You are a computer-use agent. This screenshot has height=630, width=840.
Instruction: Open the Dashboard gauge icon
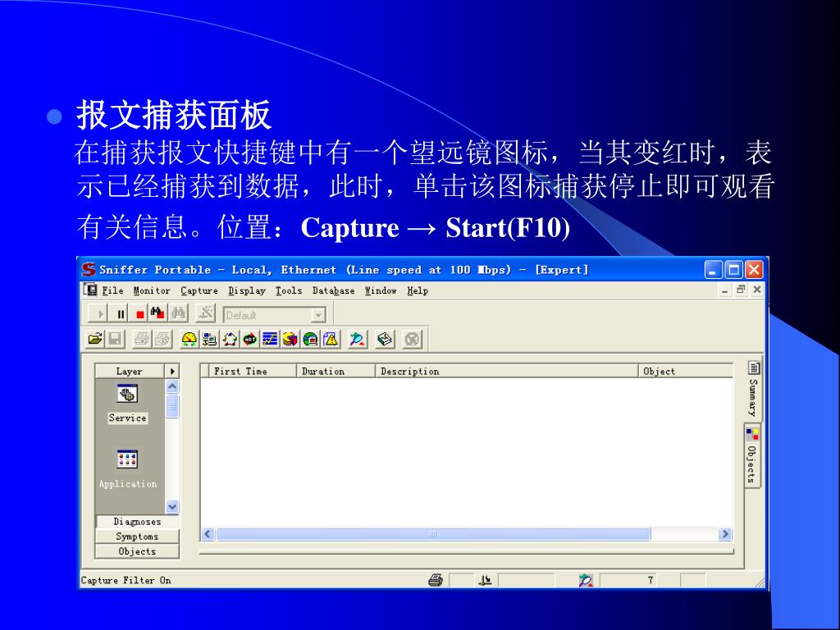click(189, 339)
